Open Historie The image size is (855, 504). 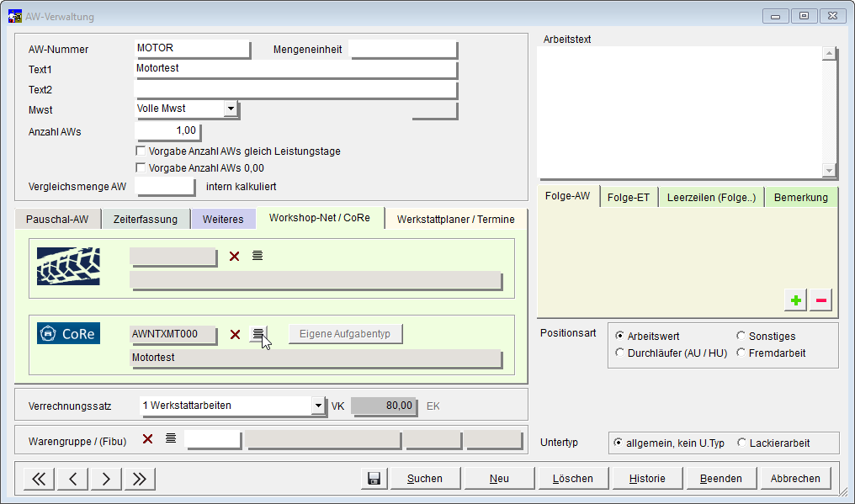647,479
